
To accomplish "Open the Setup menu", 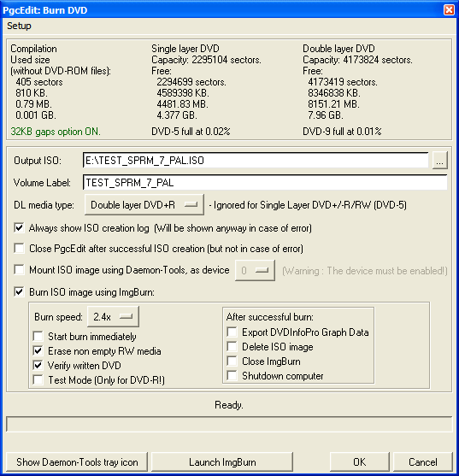I will (x=19, y=26).
